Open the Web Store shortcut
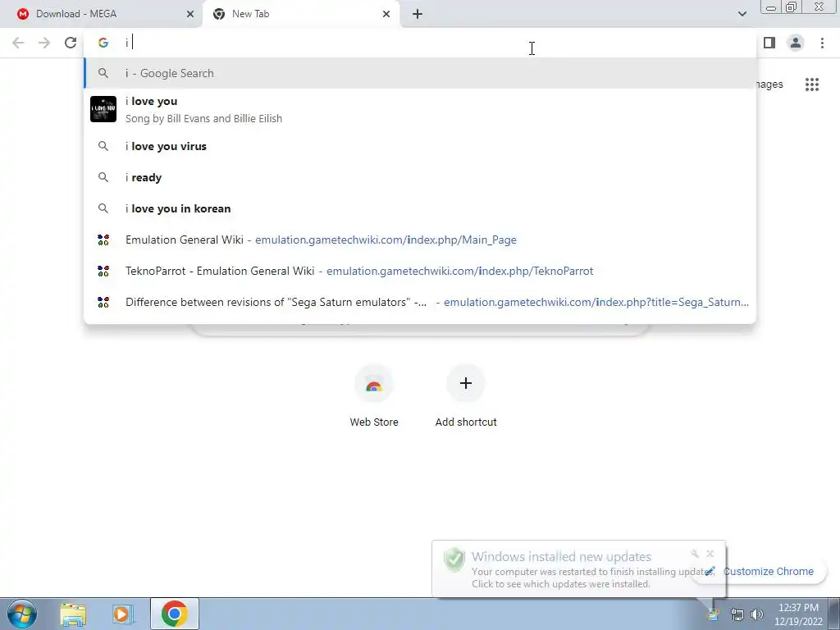 coord(374,396)
